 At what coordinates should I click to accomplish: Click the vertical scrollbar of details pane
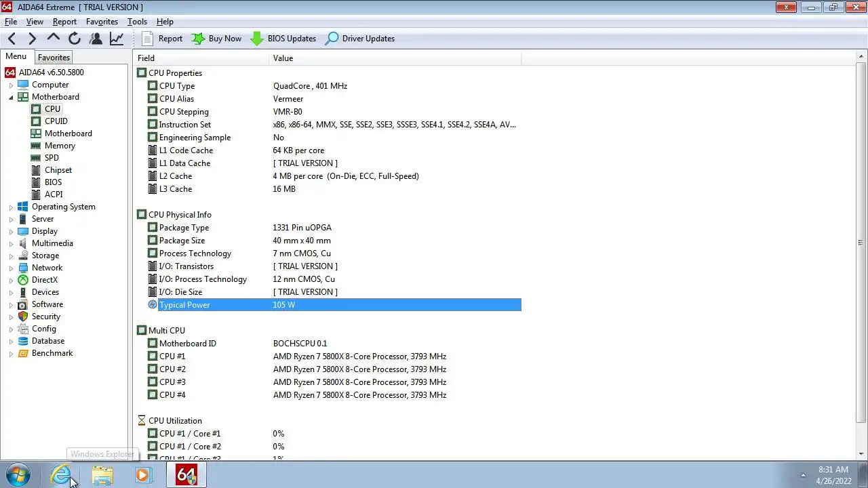861,243
